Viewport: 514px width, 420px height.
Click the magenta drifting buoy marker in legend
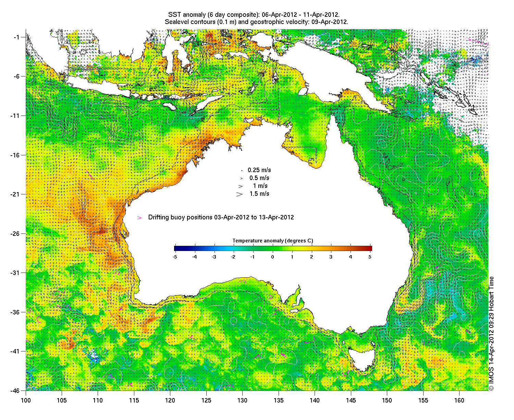click(x=139, y=218)
